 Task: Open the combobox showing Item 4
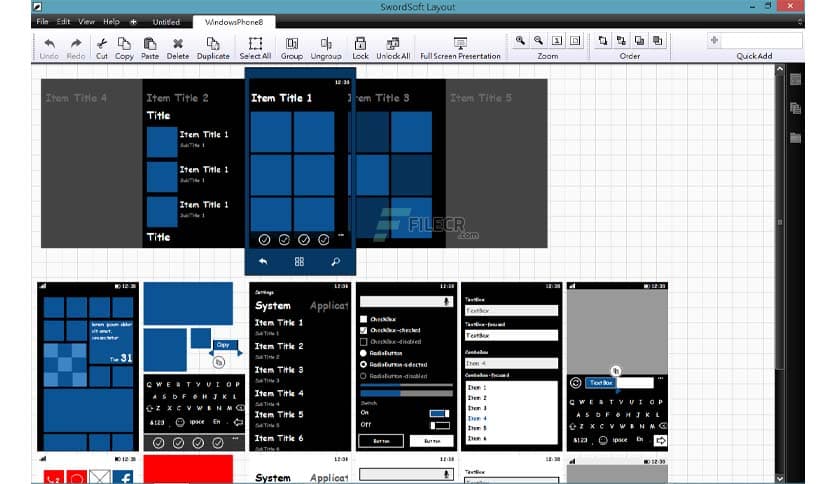coord(511,363)
